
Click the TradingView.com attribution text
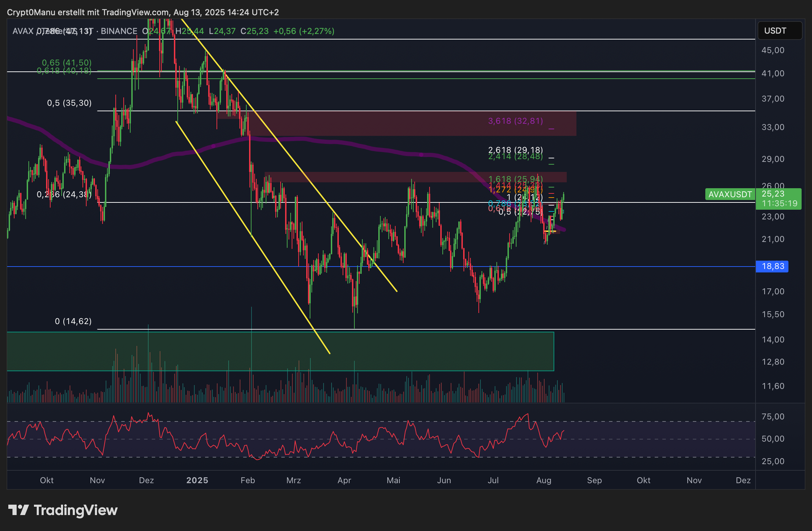click(135, 12)
